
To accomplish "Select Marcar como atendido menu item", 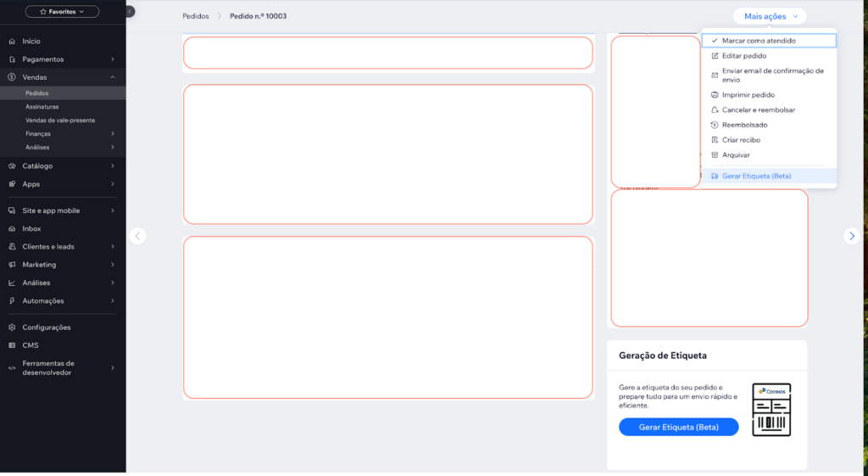I will [x=769, y=41].
